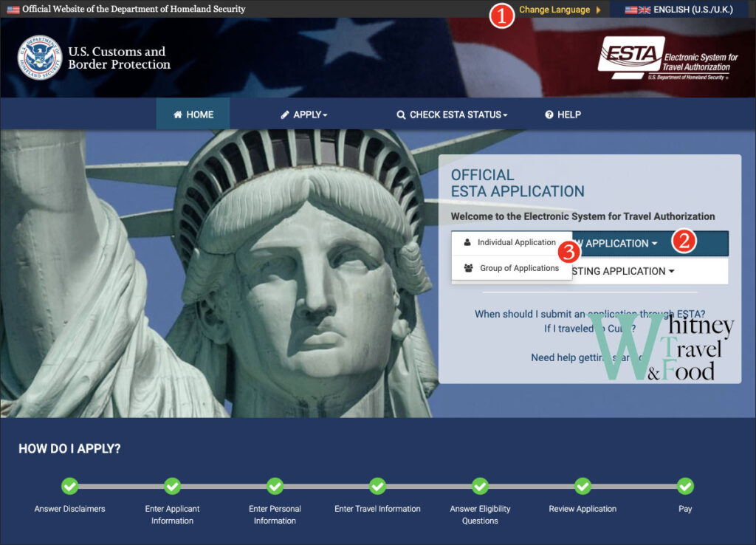The height and width of the screenshot is (545, 756).
Task: Click the question mark icon beside HELP
Action: pos(549,114)
